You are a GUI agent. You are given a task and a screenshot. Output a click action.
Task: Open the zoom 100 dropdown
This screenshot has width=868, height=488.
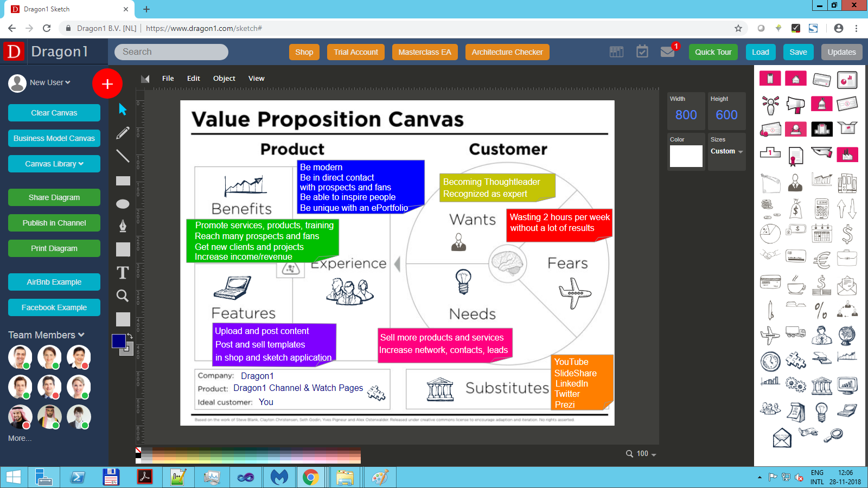641,454
